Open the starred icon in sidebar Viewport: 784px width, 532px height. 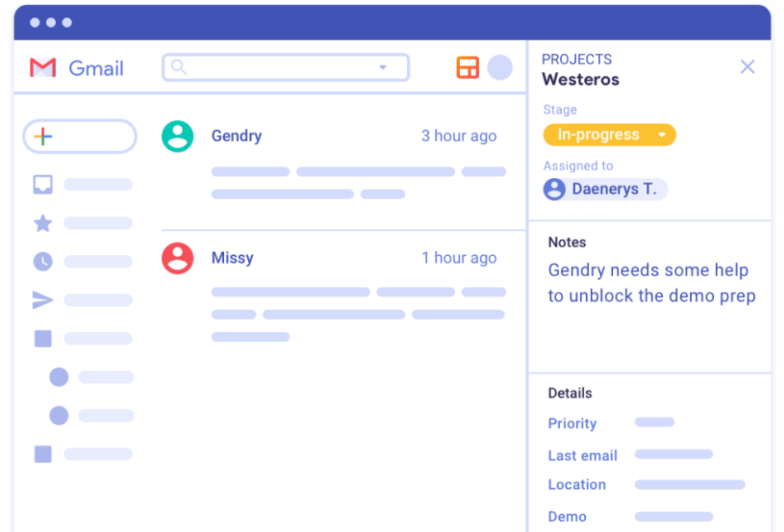tap(43, 223)
